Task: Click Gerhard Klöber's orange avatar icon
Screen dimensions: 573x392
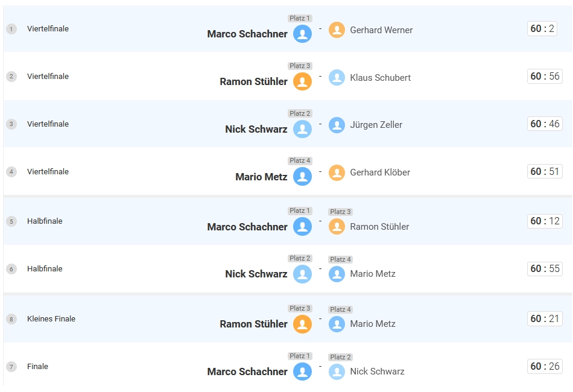Action: 337,172
